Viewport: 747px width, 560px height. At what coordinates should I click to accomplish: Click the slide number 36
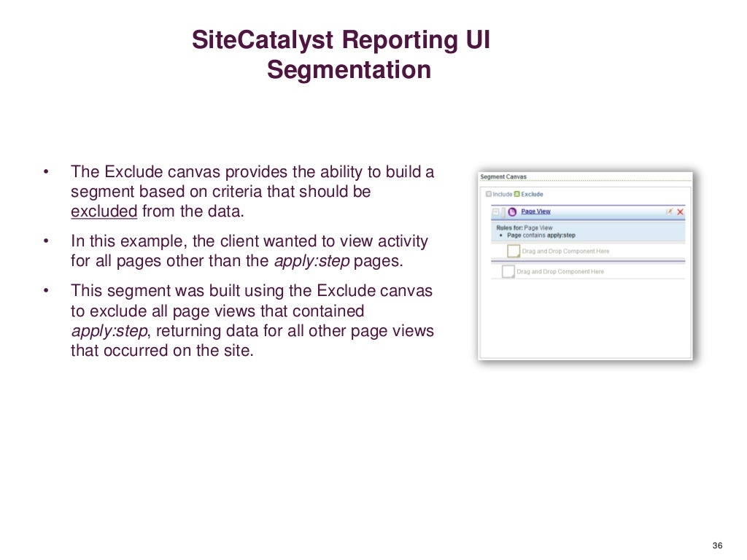pos(718,545)
